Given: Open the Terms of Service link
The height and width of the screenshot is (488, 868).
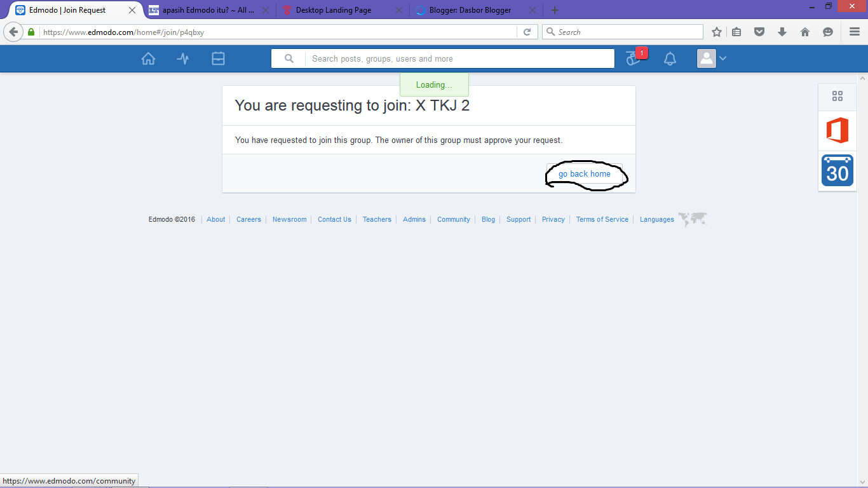Looking at the screenshot, I should (602, 219).
